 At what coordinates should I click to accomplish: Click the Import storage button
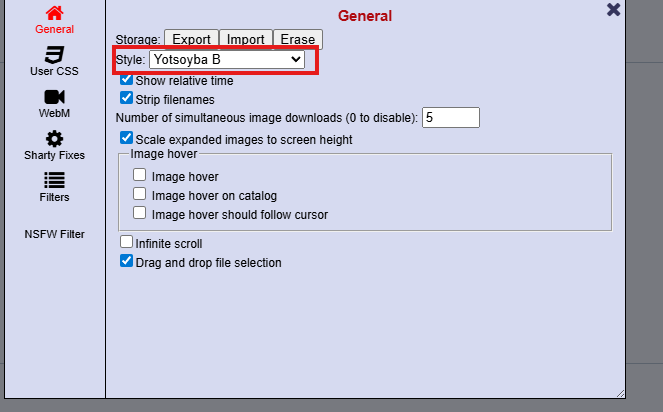(245, 40)
